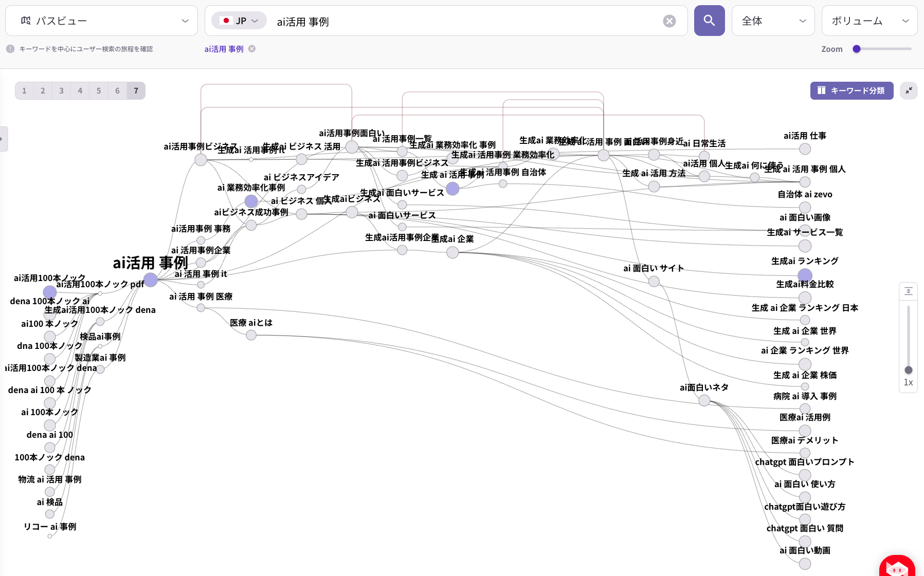Click the purple magnifier search button

click(x=709, y=21)
